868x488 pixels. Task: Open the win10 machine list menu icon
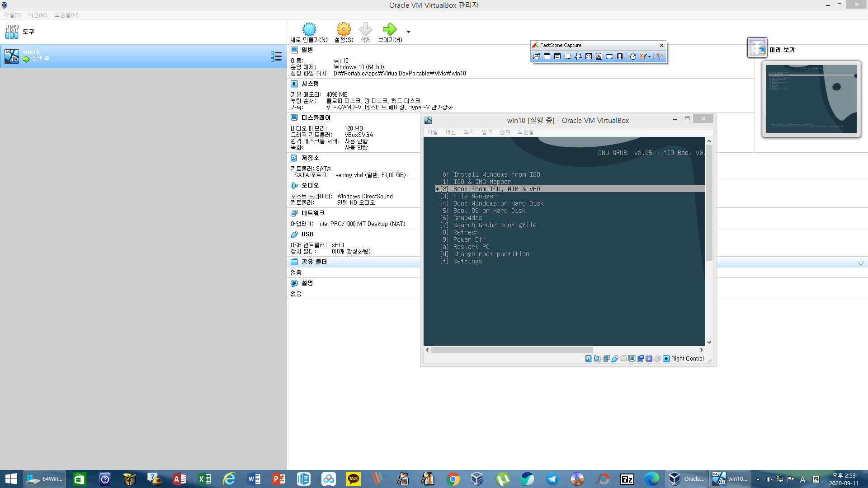point(276,56)
